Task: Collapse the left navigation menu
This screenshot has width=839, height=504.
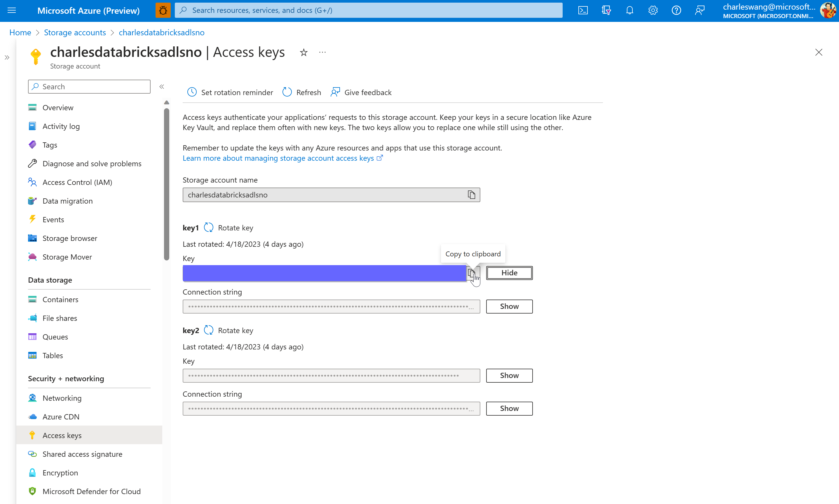Action: pos(162,87)
